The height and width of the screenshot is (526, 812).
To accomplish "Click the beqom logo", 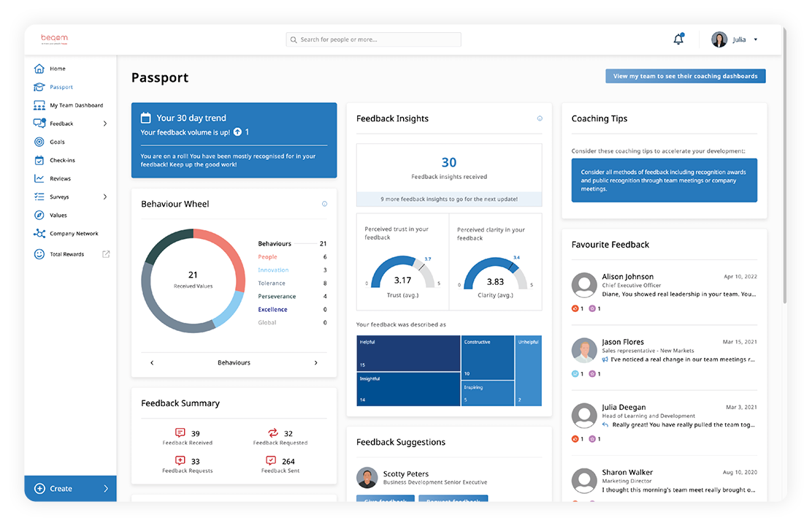I will click(54, 39).
